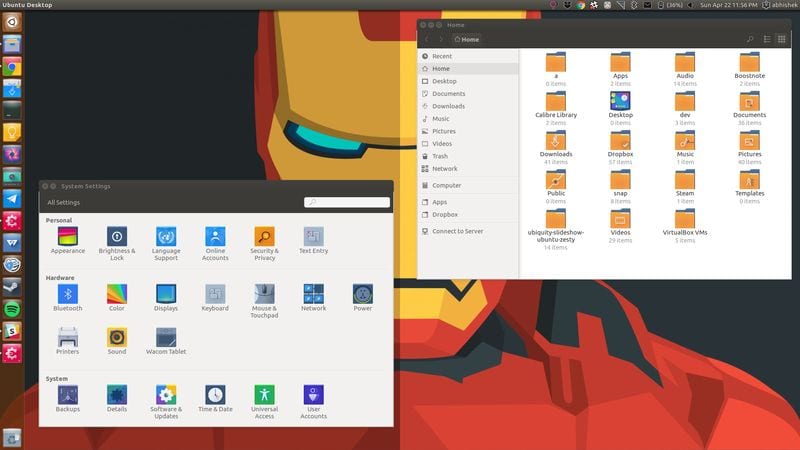The height and width of the screenshot is (450, 800).
Task: Select Network in file manager sidebar
Action: (x=468, y=168)
